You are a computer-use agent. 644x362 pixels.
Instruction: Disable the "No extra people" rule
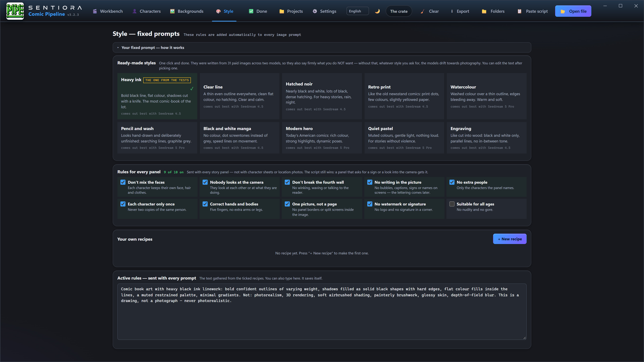[x=452, y=182]
